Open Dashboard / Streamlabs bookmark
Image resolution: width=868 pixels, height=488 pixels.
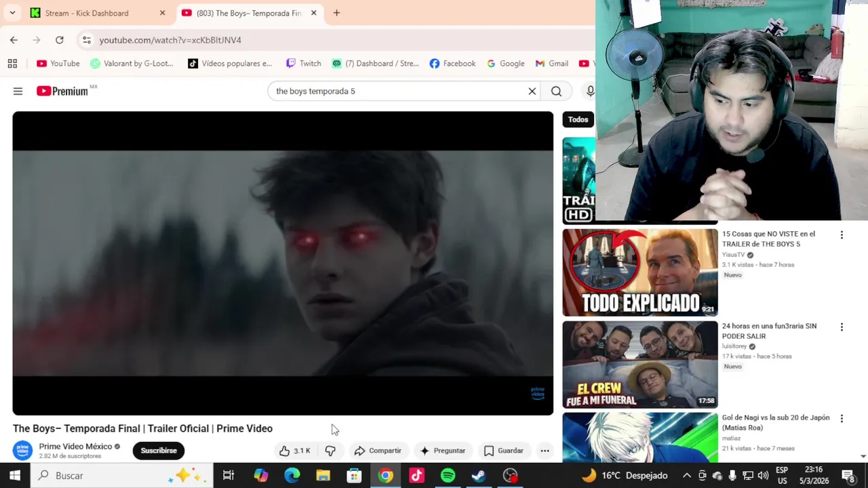(x=375, y=63)
